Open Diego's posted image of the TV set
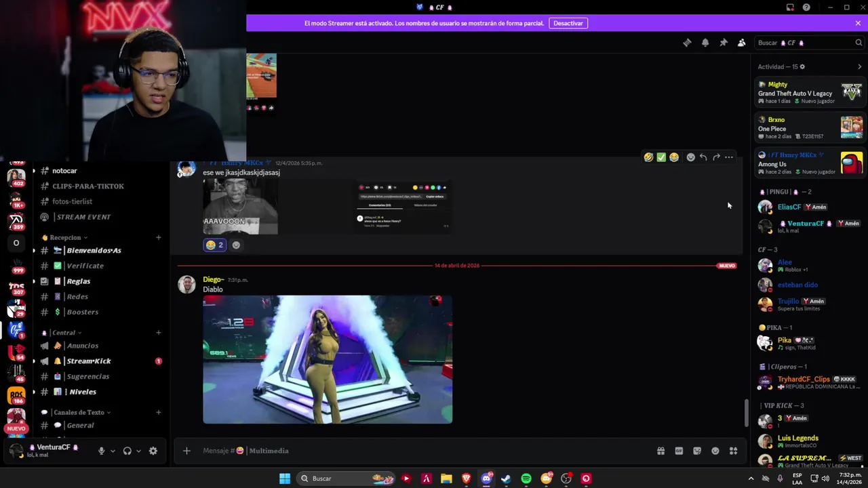This screenshot has height=488, width=868. 328,359
